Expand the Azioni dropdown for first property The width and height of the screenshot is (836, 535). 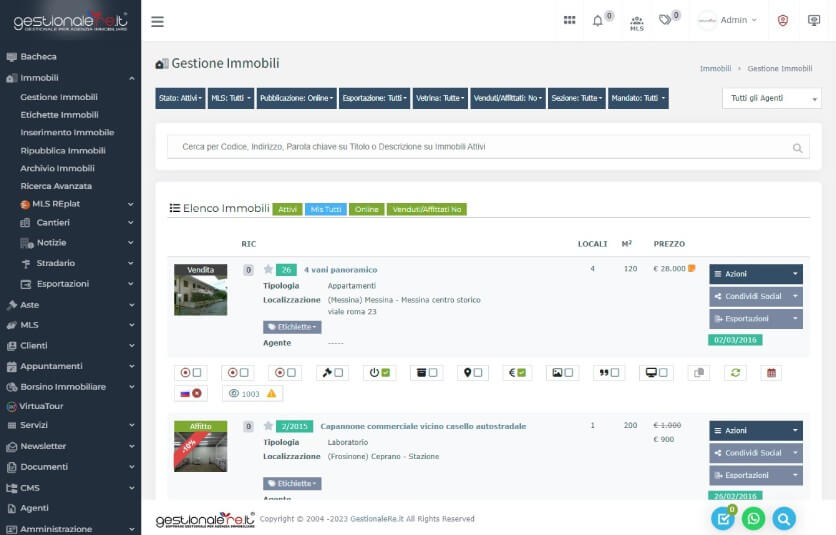pos(755,274)
